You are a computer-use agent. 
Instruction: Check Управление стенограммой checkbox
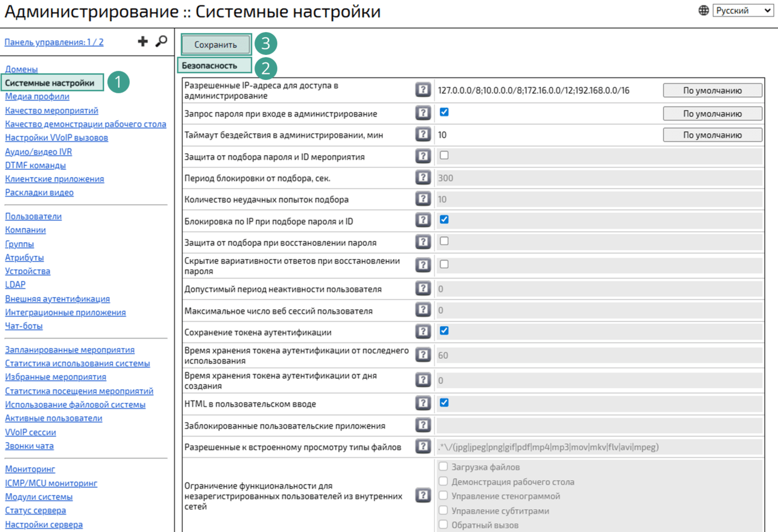(443, 495)
